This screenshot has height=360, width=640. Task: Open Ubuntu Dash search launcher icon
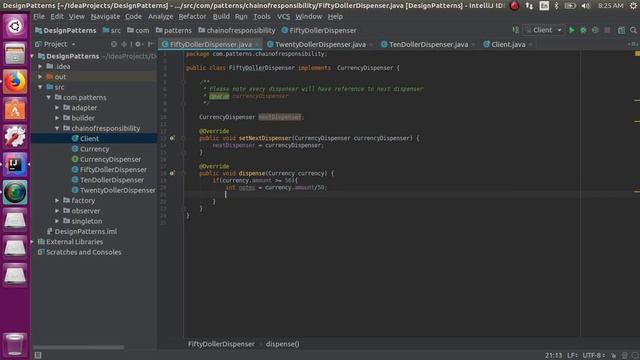pyautogui.click(x=15, y=27)
